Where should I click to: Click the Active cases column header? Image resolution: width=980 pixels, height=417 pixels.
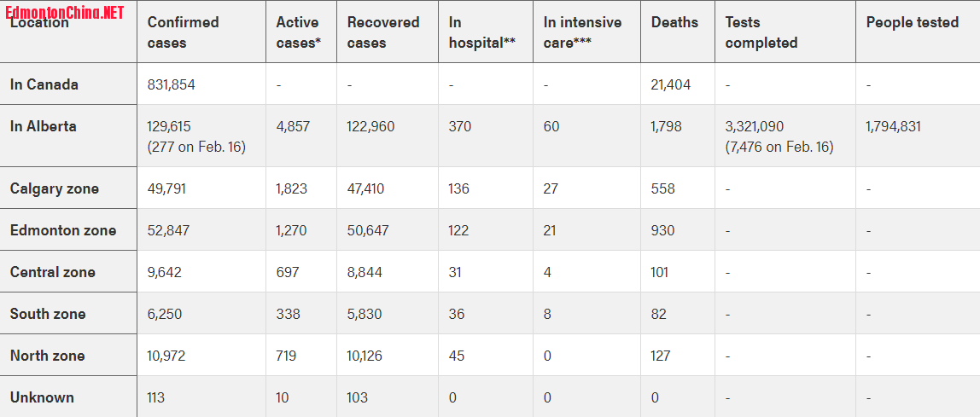click(x=299, y=32)
